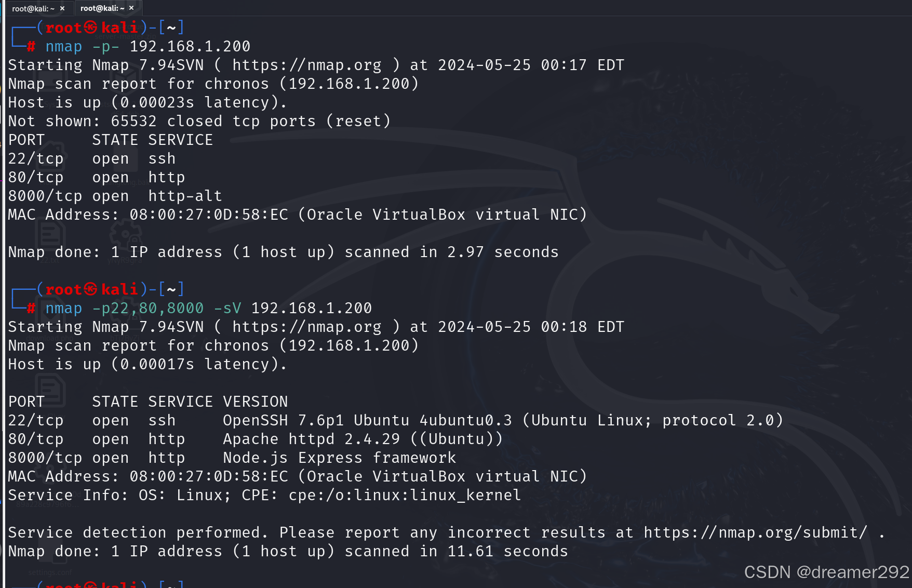Click the Node.js Express framework text
This screenshot has height=588, width=912.
coord(340,458)
